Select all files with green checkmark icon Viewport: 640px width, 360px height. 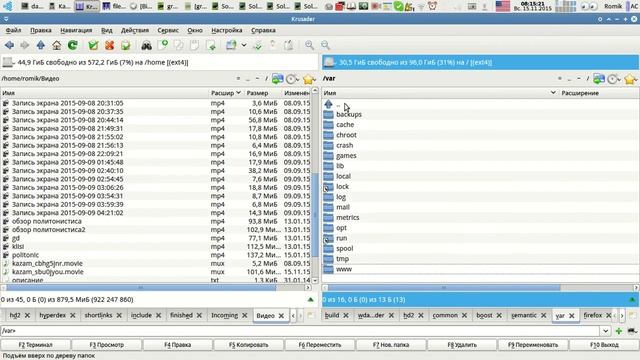pyautogui.click(x=93, y=45)
